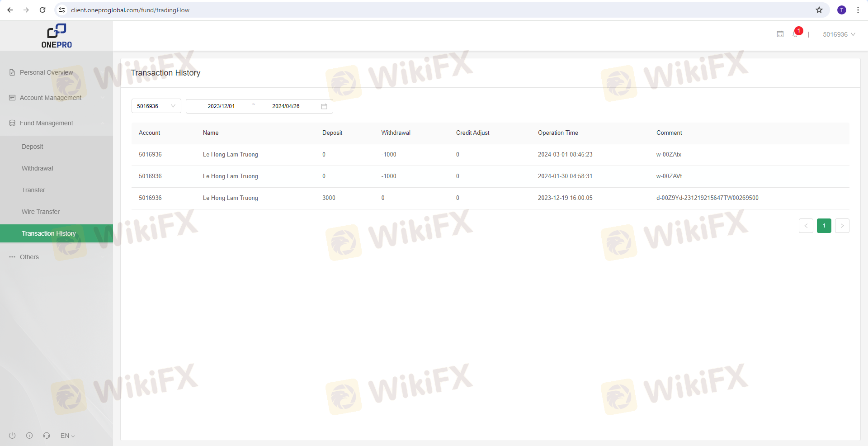This screenshot has height=446, width=868.
Task: Go to next page of results
Action: pyautogui.click(x=842, y=226)
